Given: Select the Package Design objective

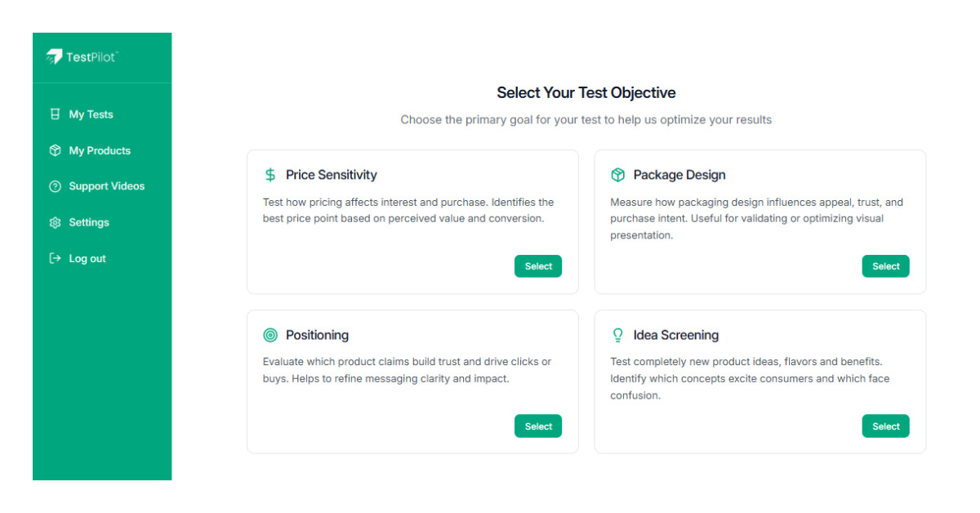Looking at the screenshot, I should click(885, 265).
